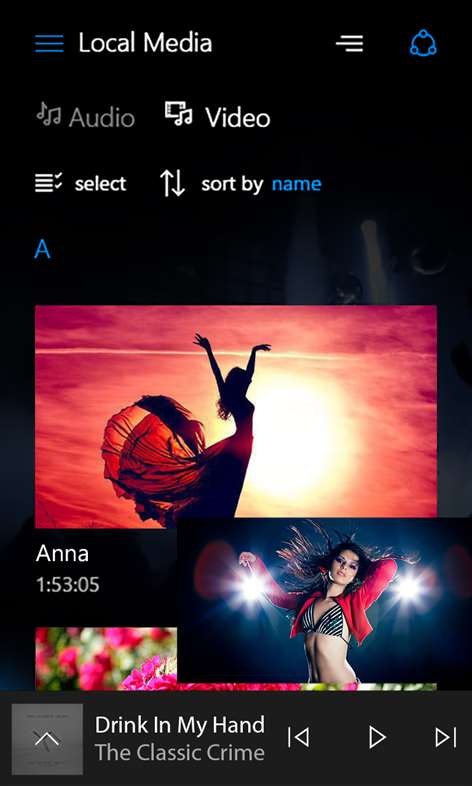This screenshot has height=786, width=472.
Task: Jump via the letter A group header
Action: coord(43,249)
